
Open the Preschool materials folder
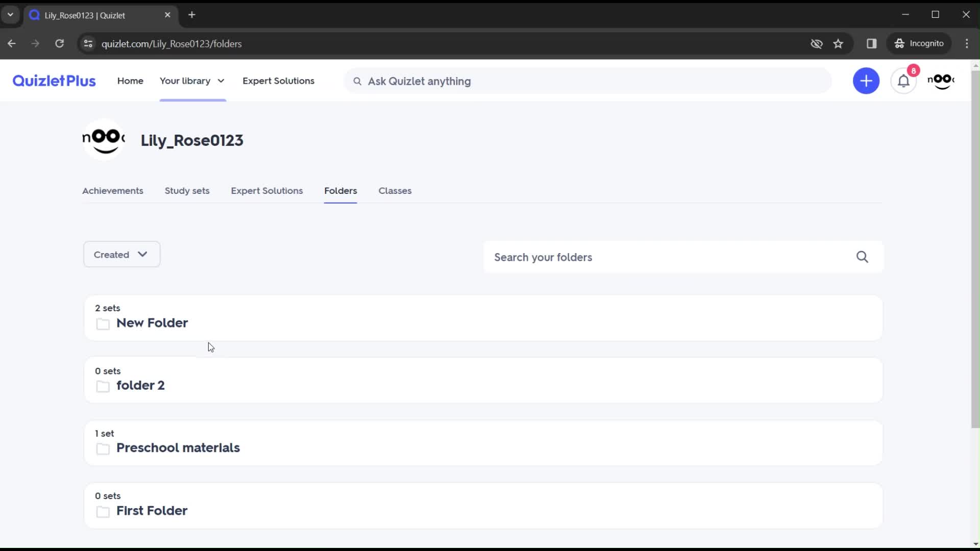[x=178, y=447]
